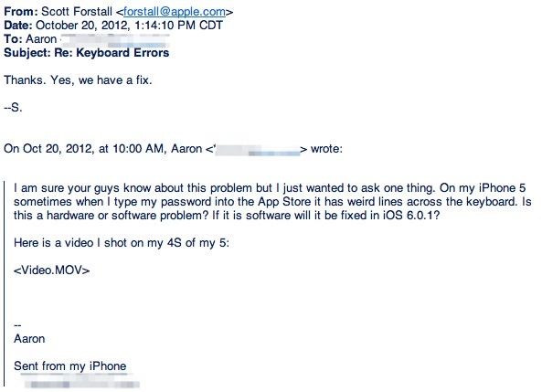The height and width of the screenshot is (392, 542).
Task: Select the bold From: header label
Action: tap(21, 11)
